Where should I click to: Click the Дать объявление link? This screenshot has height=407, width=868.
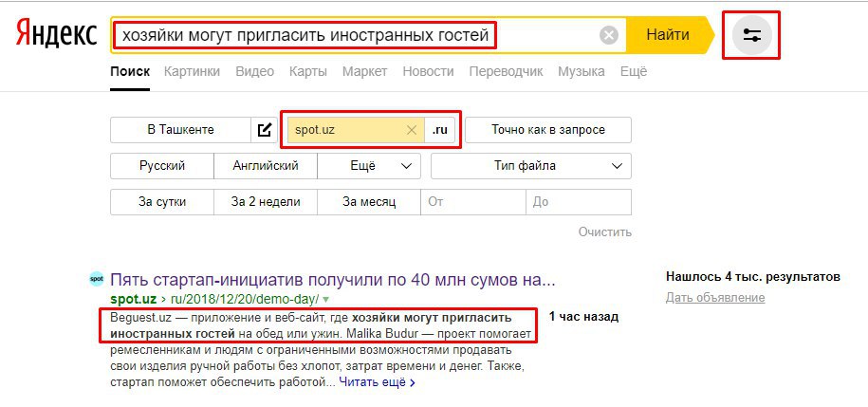point(715,298)
